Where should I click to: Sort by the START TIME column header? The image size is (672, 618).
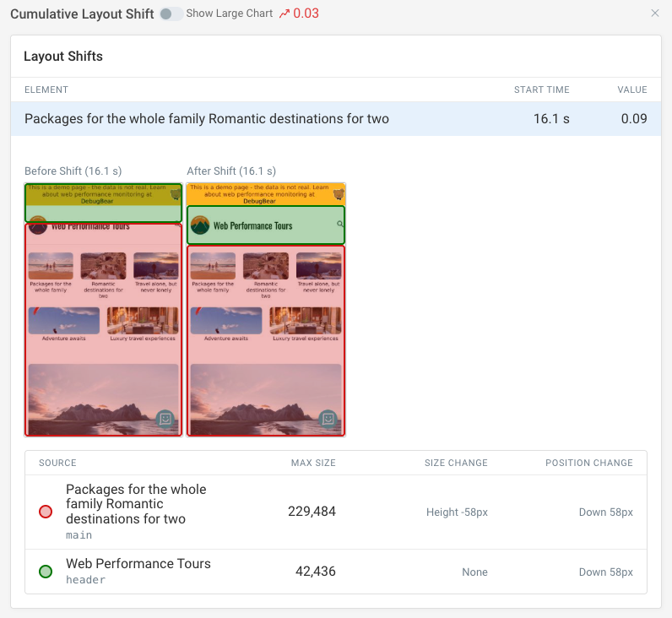(541, 89)
